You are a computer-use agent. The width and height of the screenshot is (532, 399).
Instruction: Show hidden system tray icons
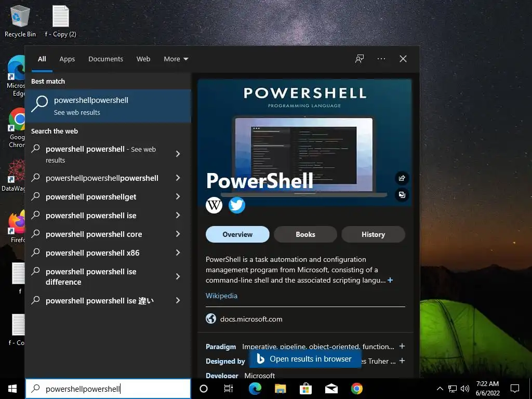click(440, 389)
